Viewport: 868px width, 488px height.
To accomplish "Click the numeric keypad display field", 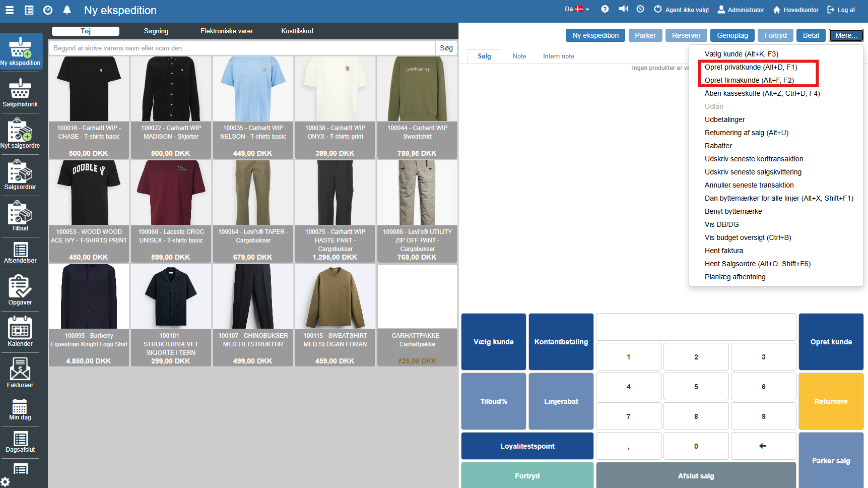I will (696, 327).
